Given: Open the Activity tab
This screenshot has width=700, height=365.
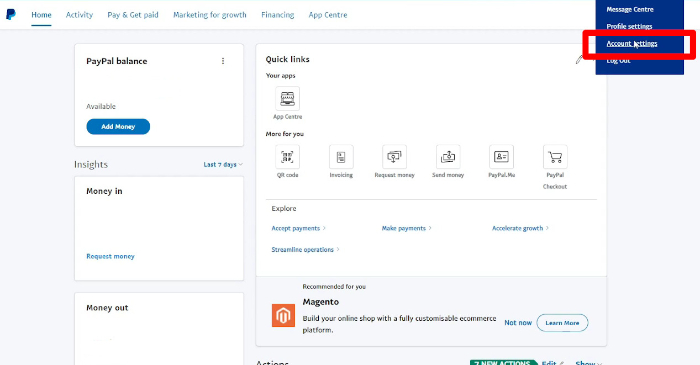Looking at the screenshot, I should click(79, 15).
